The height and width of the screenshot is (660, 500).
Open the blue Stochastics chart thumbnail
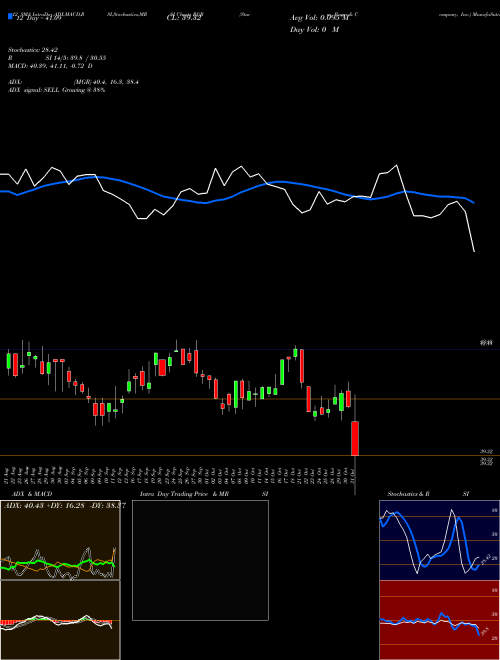click(x=439, y=540)
